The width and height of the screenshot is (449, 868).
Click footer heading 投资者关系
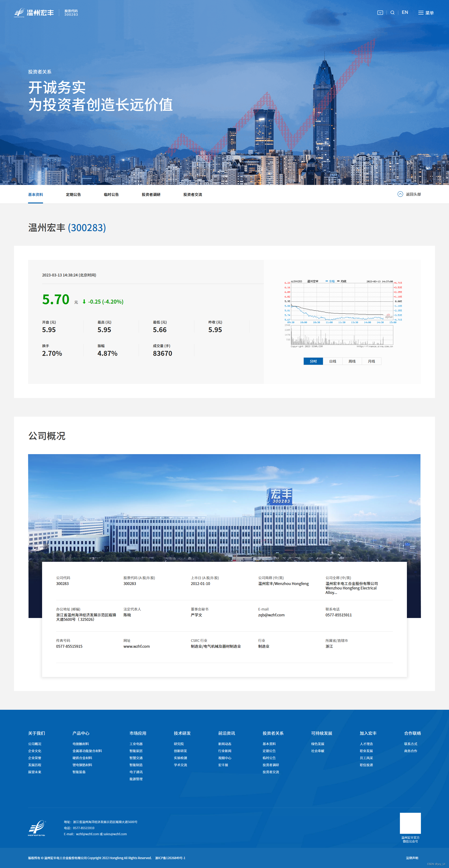pos(273,733)
